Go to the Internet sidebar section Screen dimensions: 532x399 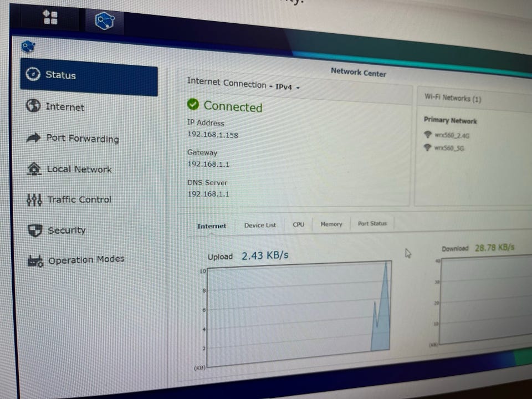tap(65, 107)
